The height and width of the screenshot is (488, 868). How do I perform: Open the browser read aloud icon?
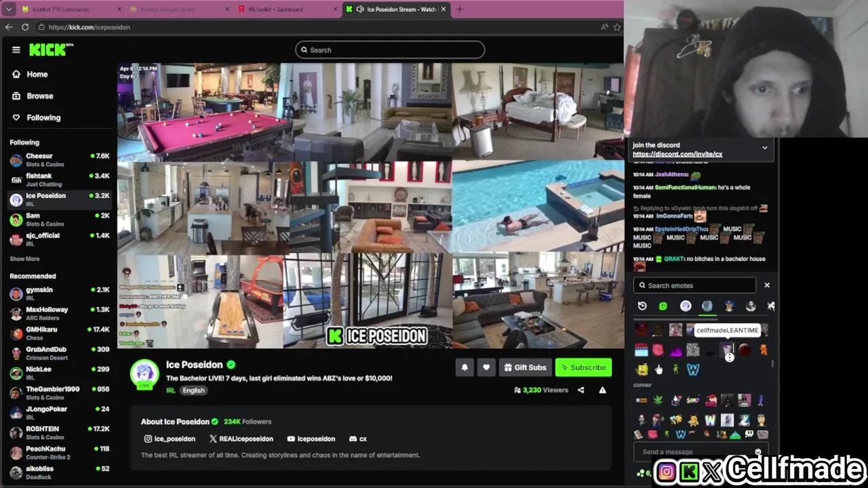[x=604, y=27]
